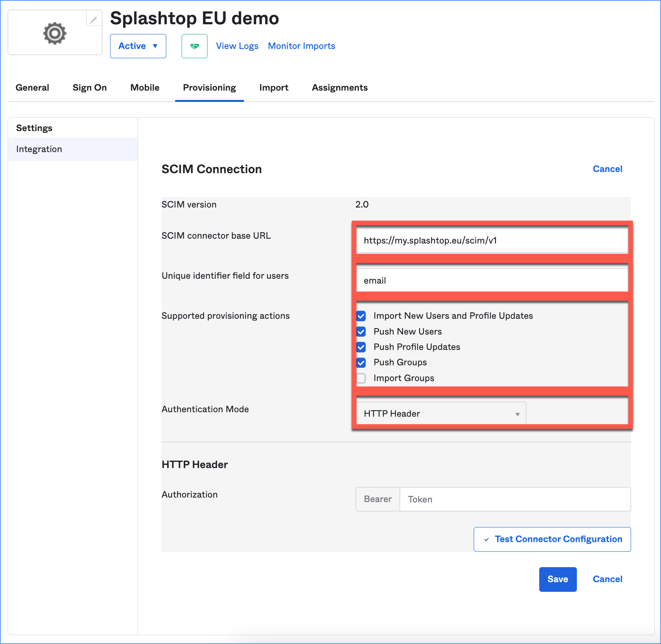Switch to the General tab
This screenshot has height=644, width=661.
[32, 88]
